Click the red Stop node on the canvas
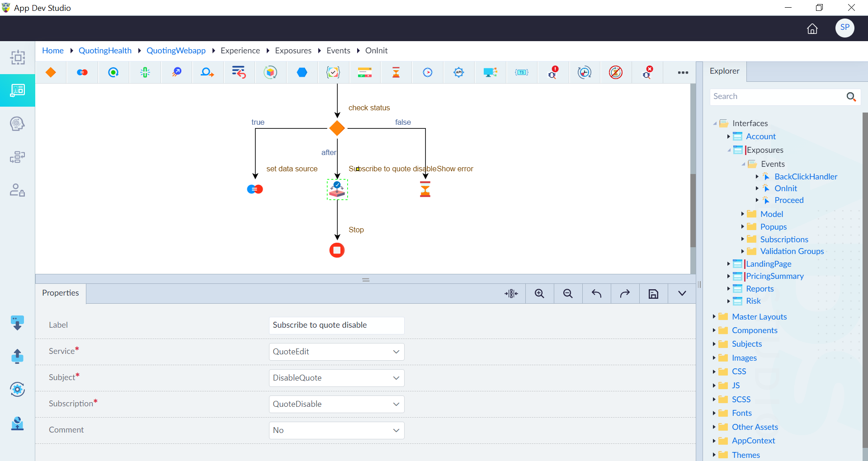The width and height of the screenshot is (868, 461). pos(337,250)
